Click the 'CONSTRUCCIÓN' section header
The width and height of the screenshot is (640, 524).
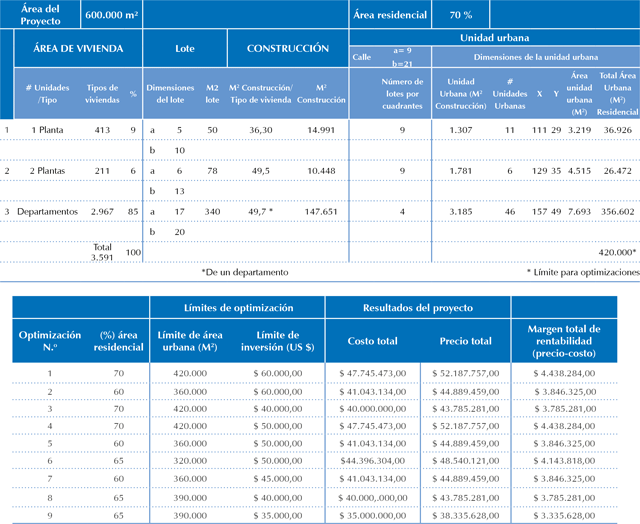pyautogui.click(x=288, y=49)
